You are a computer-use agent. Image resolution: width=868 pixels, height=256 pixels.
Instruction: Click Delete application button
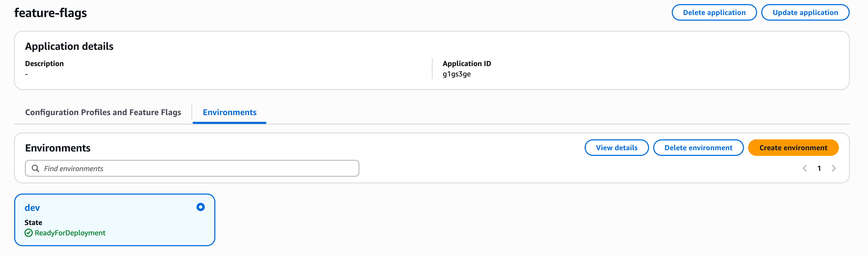pos(714,12)
